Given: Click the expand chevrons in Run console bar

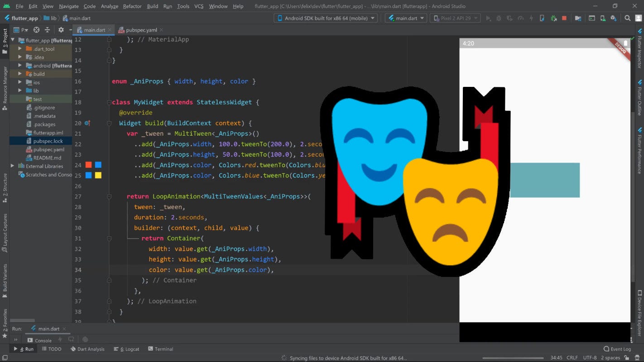Looking at the screenshot, I should point(16,340).
